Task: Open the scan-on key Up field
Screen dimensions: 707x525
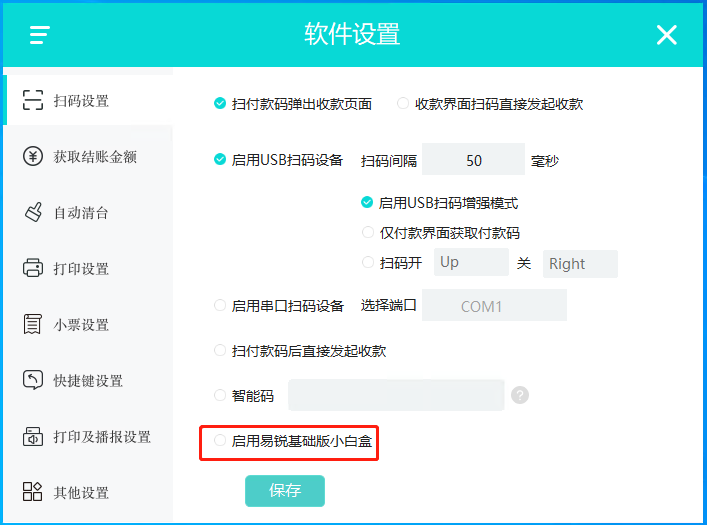Action: [x=471, y=263]
